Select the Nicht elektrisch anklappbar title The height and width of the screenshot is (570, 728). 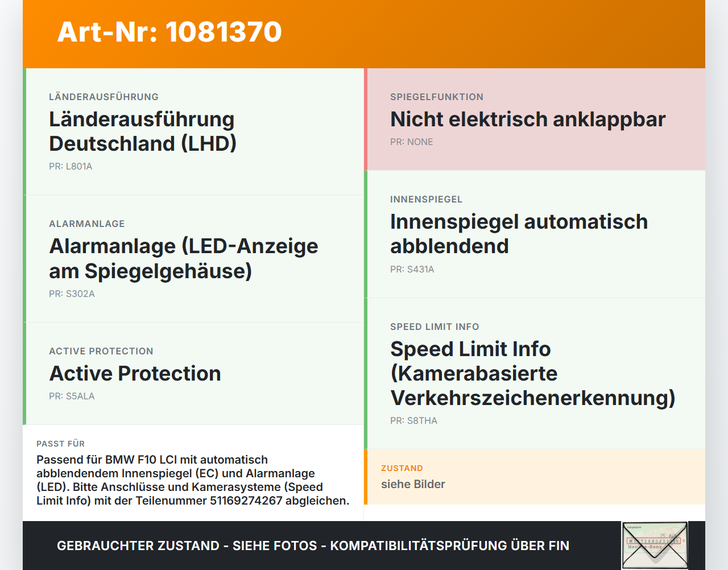(528, 119)
